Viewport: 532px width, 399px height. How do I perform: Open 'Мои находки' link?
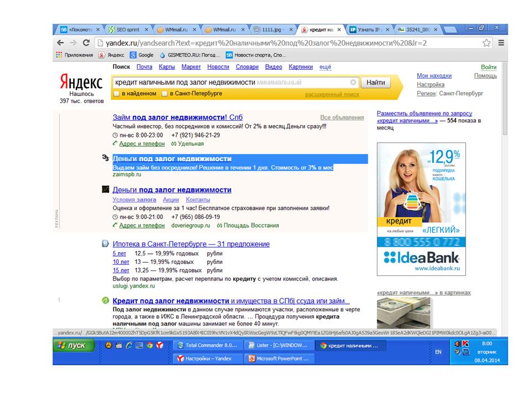434,76
